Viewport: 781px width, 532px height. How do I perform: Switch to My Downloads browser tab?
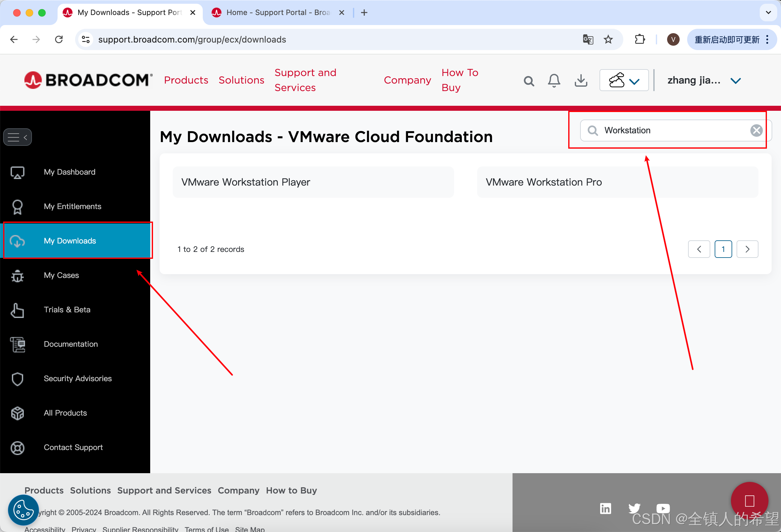pos(130,13)
